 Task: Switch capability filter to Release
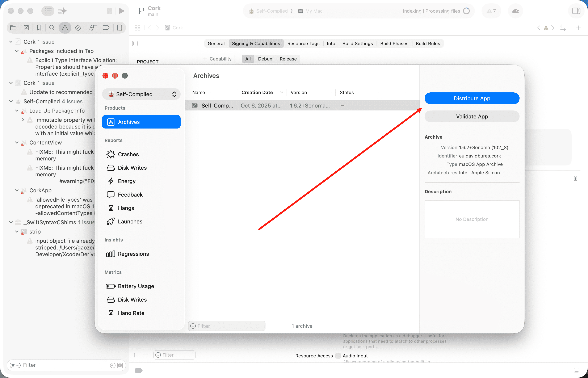coord(288,59)
